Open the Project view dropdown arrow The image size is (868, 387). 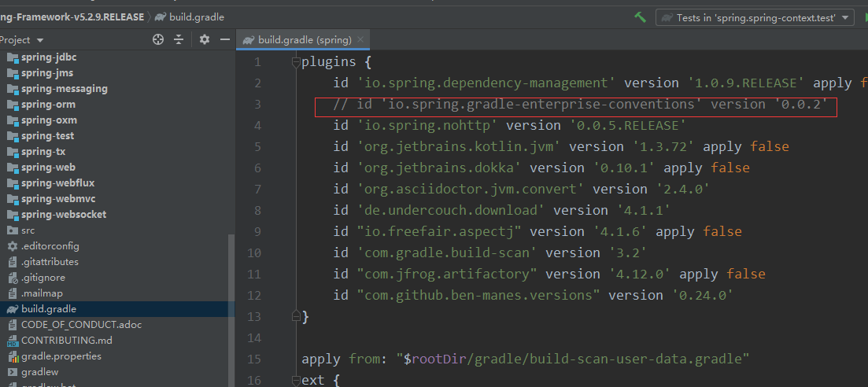[40, 40]
